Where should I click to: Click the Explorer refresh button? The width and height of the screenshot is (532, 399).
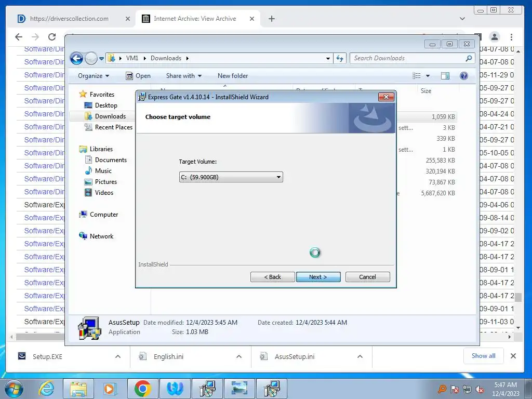point(340,58)
